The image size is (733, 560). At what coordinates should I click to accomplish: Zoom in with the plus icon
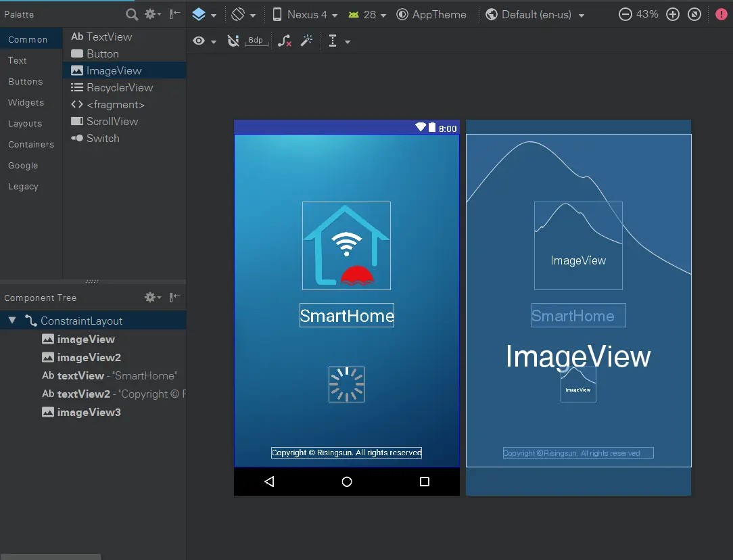[x=673, y=14]
